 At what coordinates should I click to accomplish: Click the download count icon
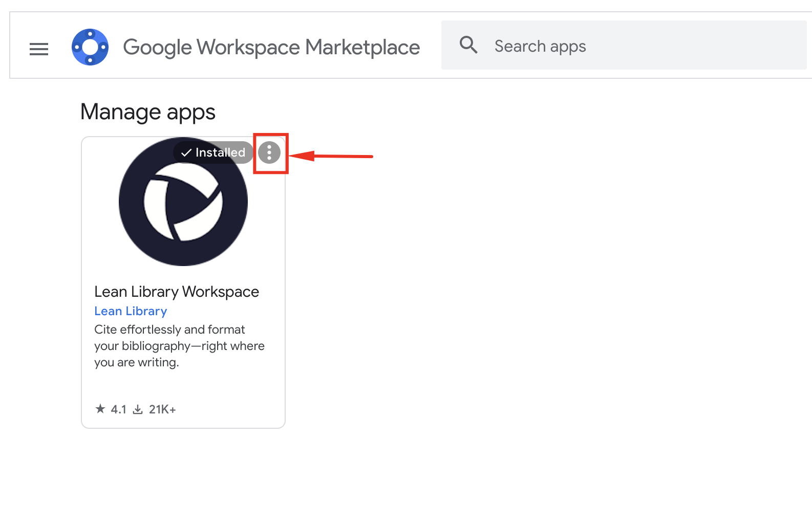138,409
